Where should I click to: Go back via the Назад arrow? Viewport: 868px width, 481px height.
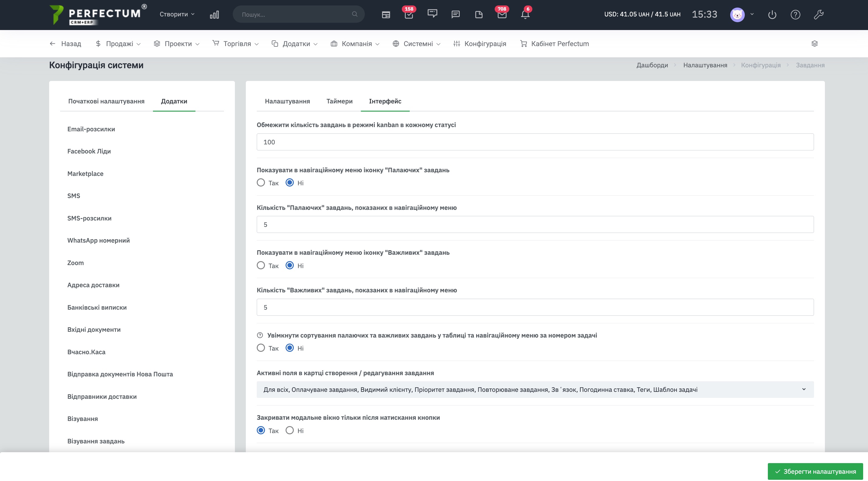[65, 44]
